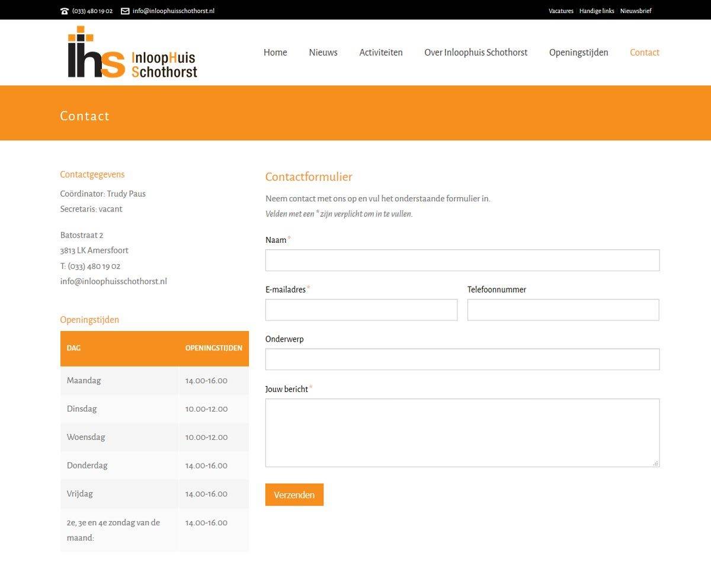Viewport: 711px width, 588px height.
Task: Click the envelope email icon in top bar
Action: coord(125,11)
